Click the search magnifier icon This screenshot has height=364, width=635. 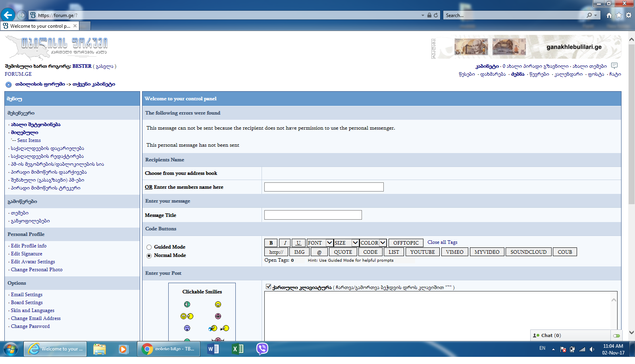(x=589, y=15)
